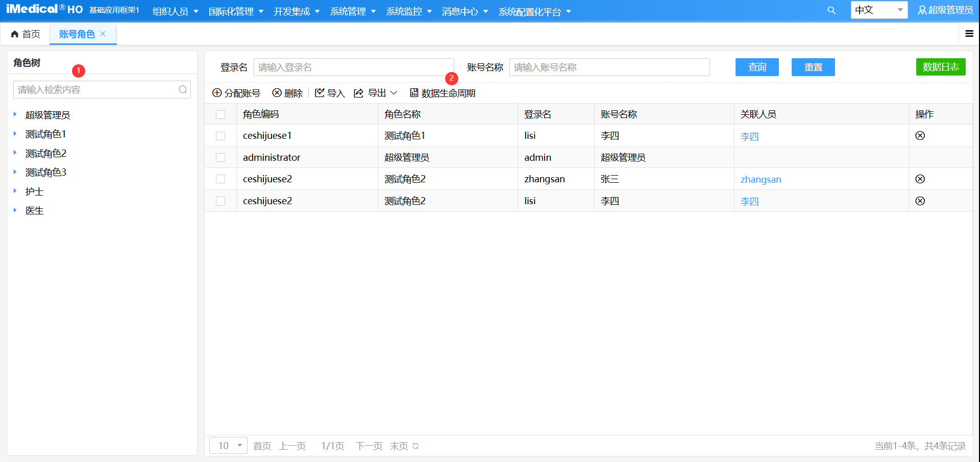Screen dimensions: 980x462
Task: Remove the ceshijuese1 row via its operation icon
Action: click(x=920, y=136)
